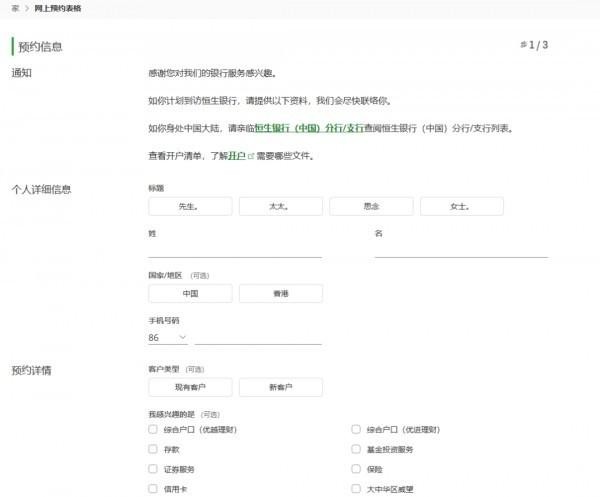Focus the 姓 surname input field
The image size is (600, 497).
point(235,251)
